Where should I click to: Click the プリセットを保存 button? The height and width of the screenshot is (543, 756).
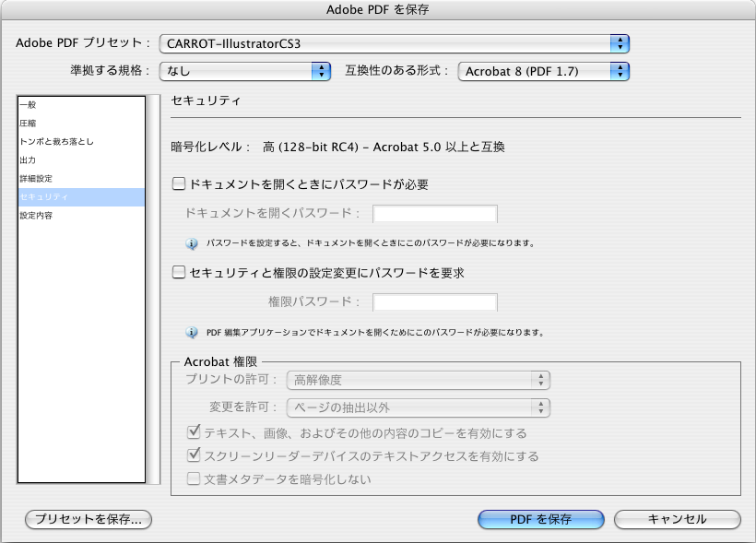point(86,519)
